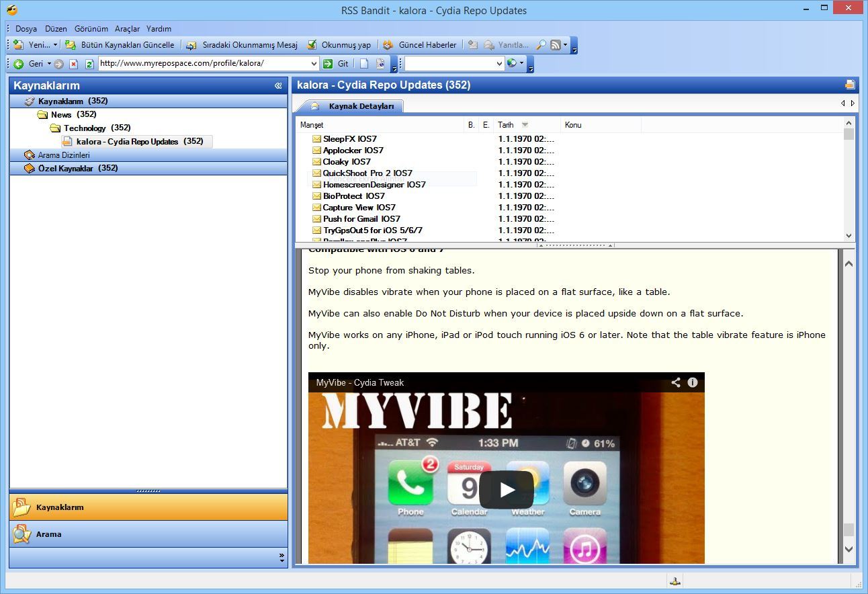Open Özel Kaynaklar section
Screen dimensions: 868x594
click(148, 168)
